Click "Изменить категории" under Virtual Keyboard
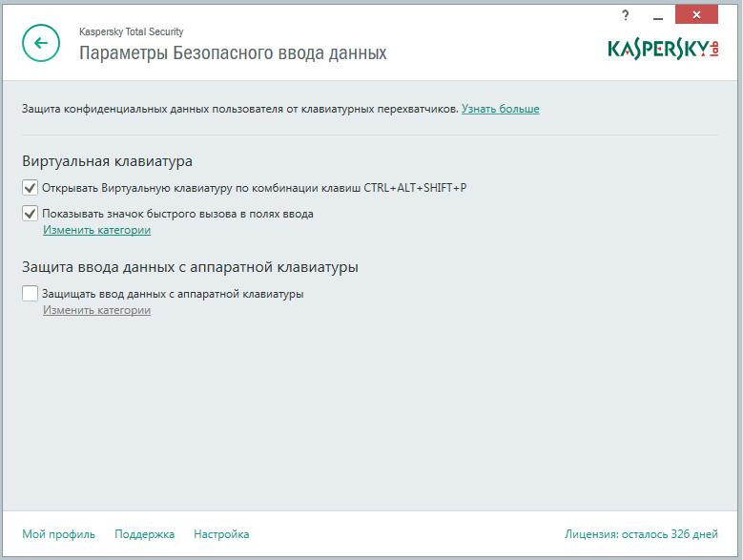The height and width of the screenshot is (560, 743). (x=96, y=230)
